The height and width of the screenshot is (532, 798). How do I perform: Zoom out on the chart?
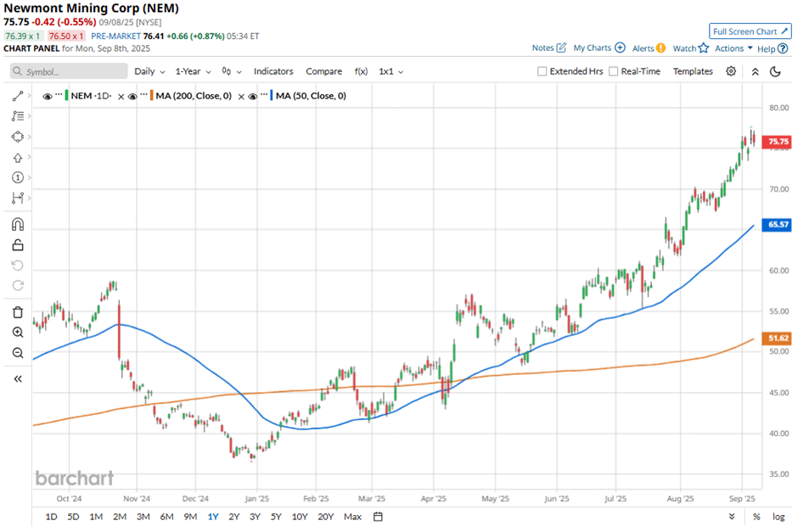[x=18, y=353]
